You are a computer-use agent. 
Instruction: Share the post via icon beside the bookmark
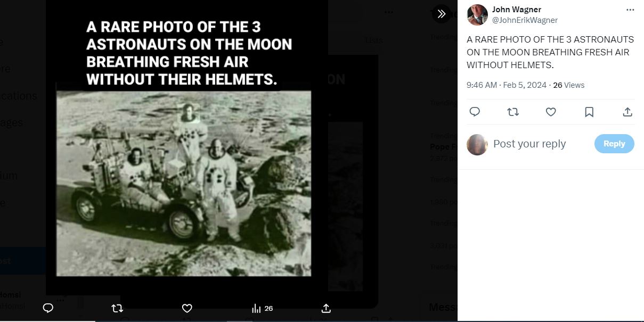click(x=627, y=112)
